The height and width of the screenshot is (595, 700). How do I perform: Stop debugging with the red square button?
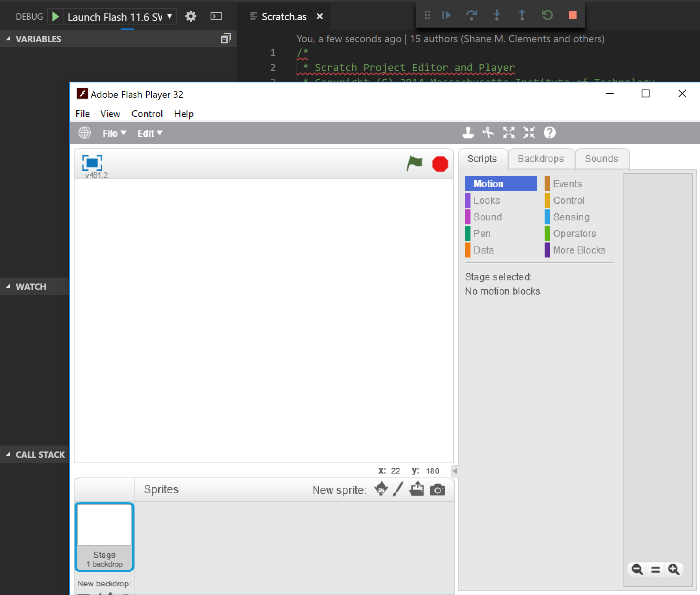coord(572,15)
